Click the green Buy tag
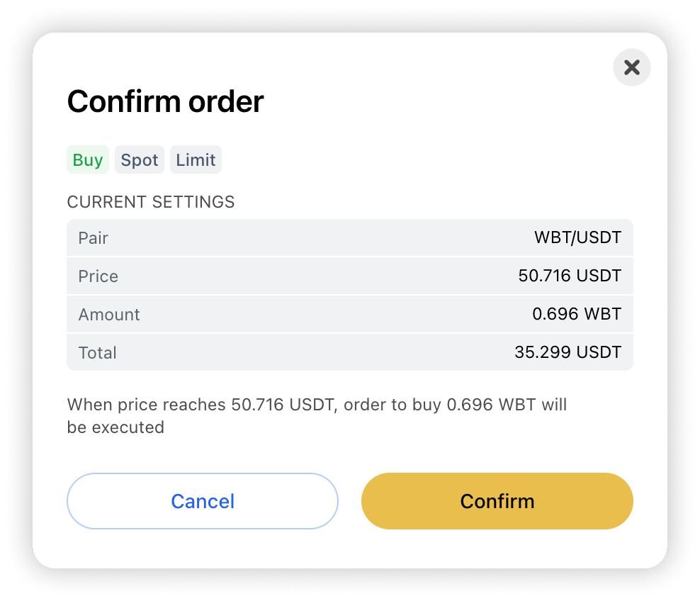Viewport: 700px width, 601px height. point(88,160)
